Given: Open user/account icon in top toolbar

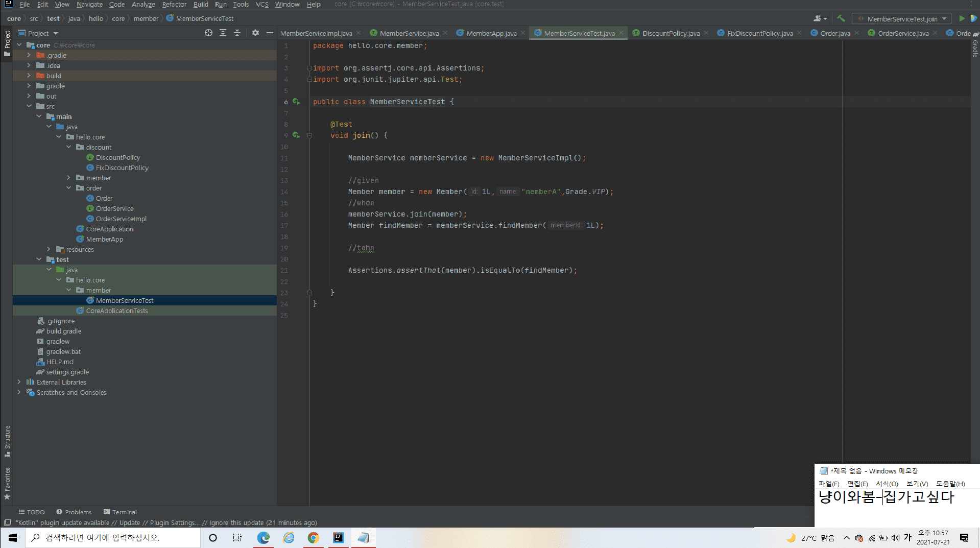Looking at the screenshot, I should pyautogui.click(x=820, y=18).
